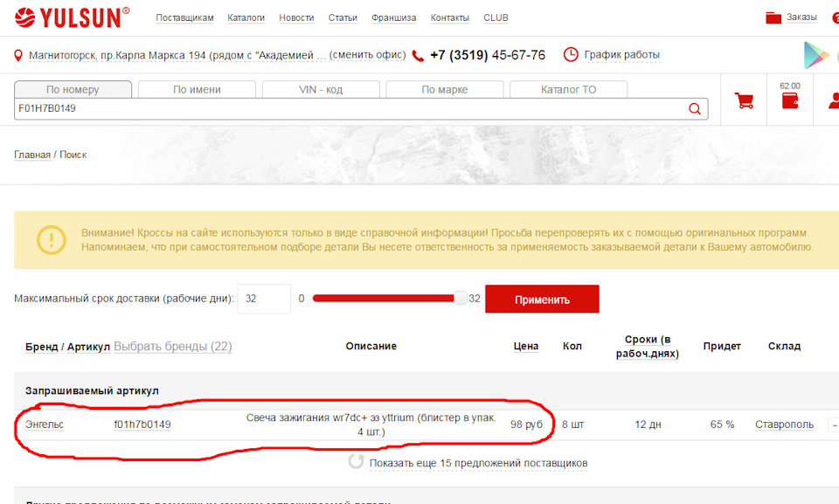
Task: Open the Выбрать бренды (22) selector
Action: pyautogui.click(x=172, y=346)
